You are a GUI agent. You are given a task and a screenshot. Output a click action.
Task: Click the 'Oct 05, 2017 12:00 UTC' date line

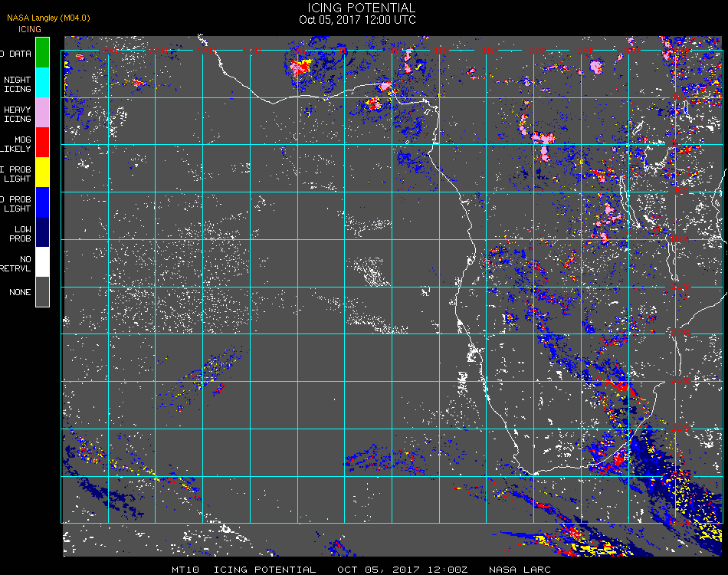[x=358, y=20]
